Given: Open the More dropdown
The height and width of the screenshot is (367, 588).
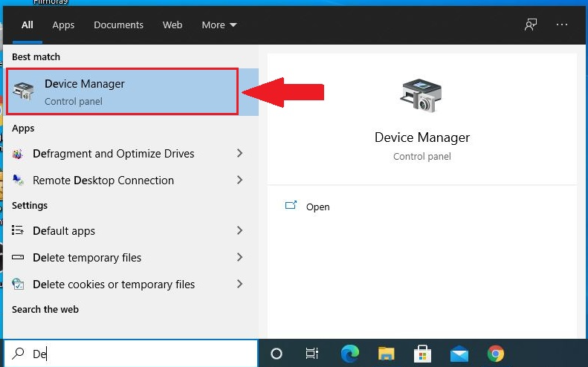Looking at the screenshot, I should click(219, 25).
